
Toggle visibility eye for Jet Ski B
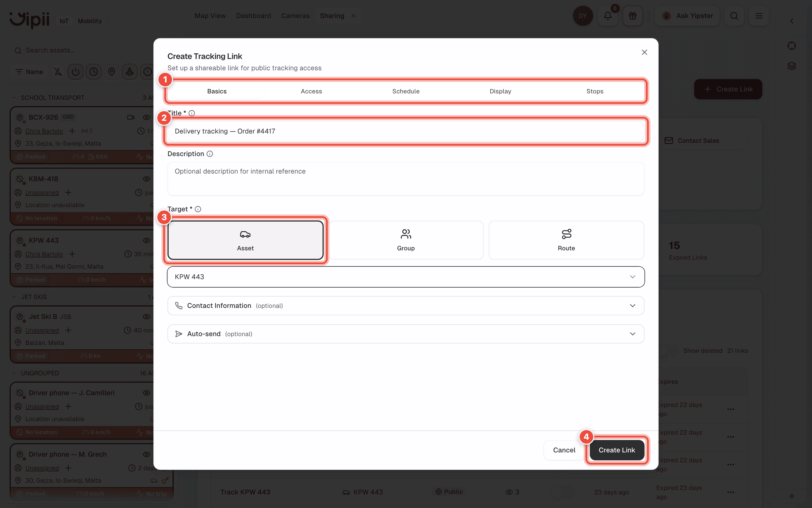point(146,316)
